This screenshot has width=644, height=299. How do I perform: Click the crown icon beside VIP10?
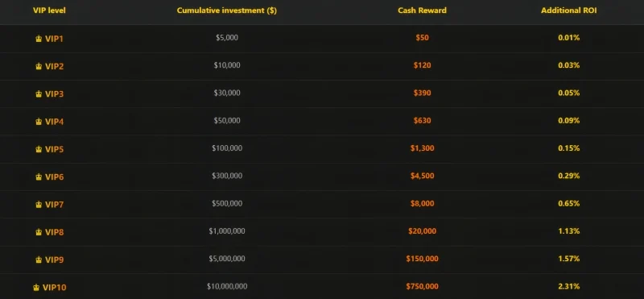click(36, 288)
